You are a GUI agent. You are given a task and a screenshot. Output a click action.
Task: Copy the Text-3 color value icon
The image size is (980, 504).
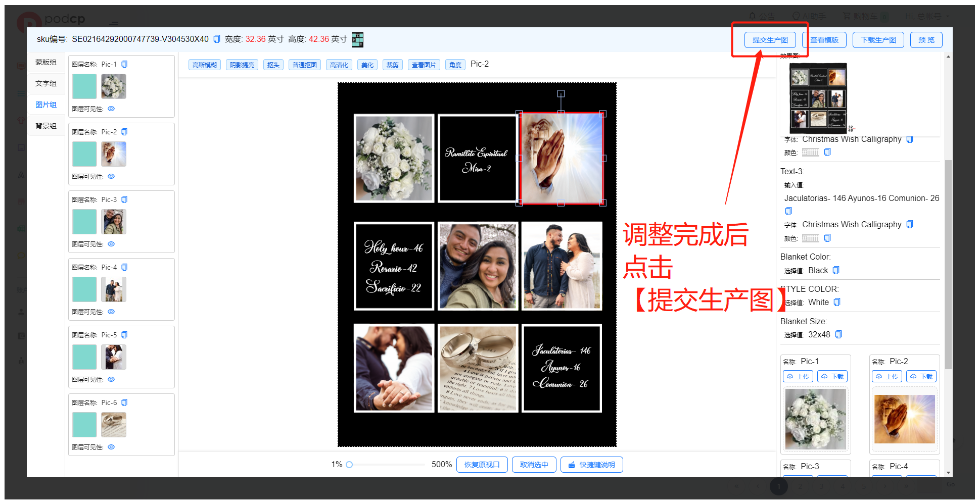click(827, 238)
